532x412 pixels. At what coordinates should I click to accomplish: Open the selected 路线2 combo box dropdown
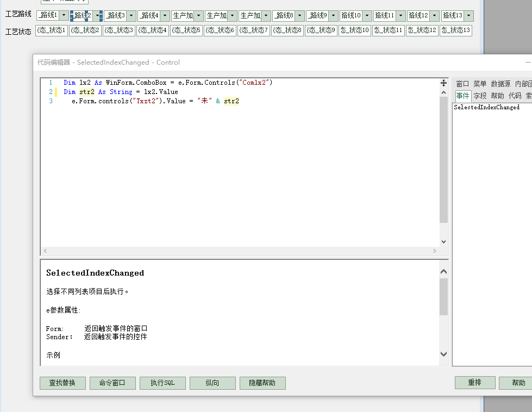pyautogui.click(x=97, y=16)
